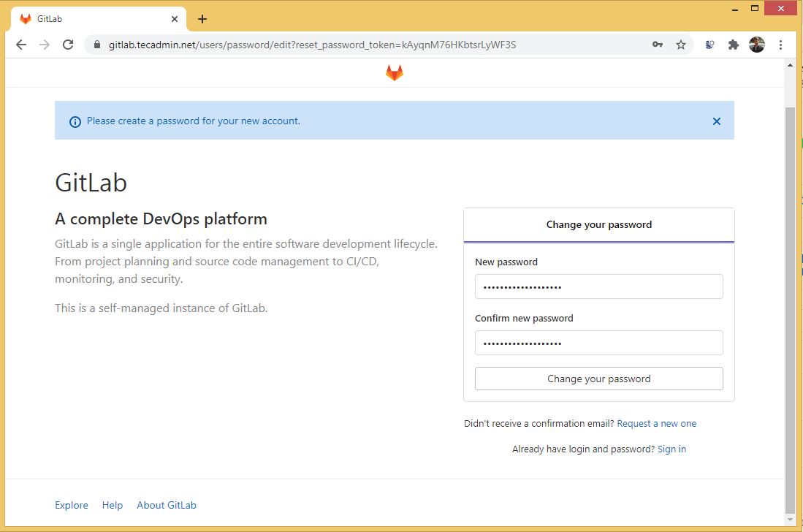803x532 pixels.
Task: Open a new browser tab
Action: [x=202, y=18]
